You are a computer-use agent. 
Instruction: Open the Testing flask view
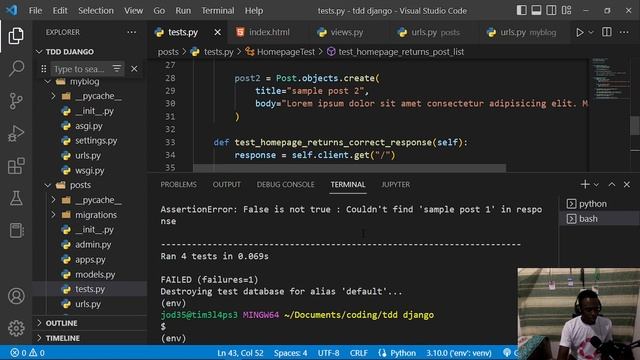[16, 198]
